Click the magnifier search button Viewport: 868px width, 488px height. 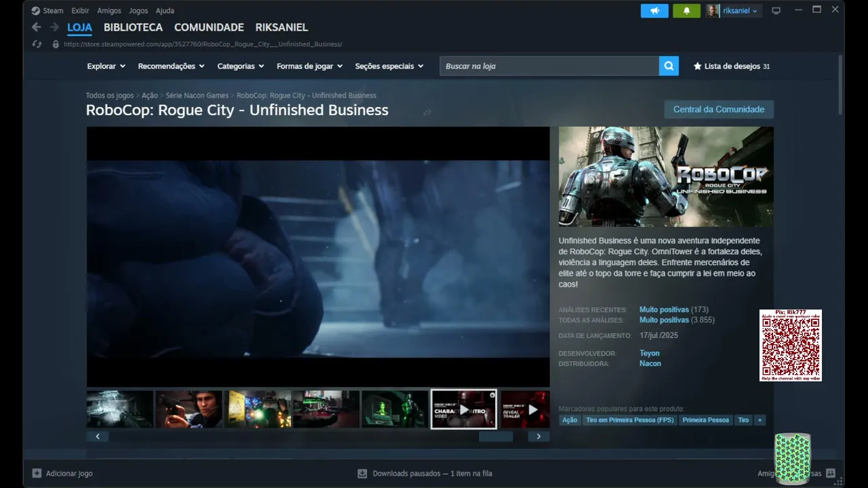click(x=669, y=66)
